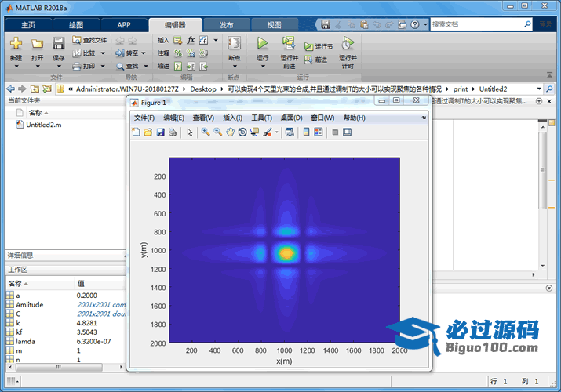Click the Go To navigation icon
This screenshot has height=392, width=561.
tap(120, 53)
